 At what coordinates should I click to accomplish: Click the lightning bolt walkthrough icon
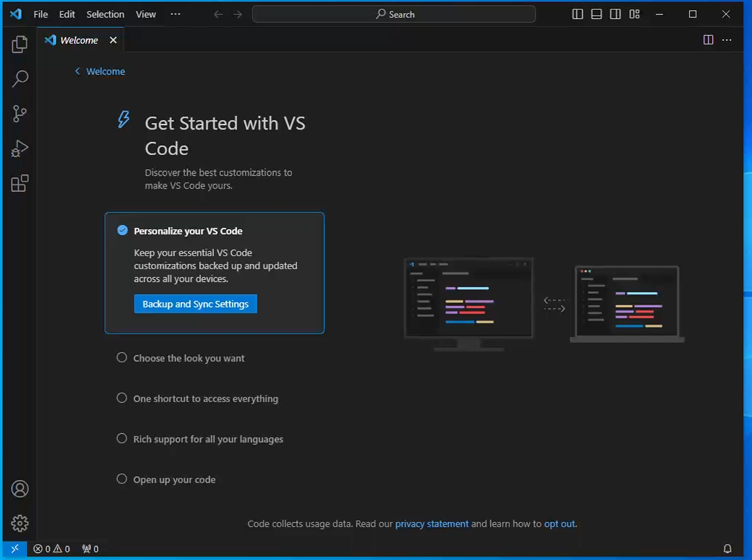coord(124,120)
